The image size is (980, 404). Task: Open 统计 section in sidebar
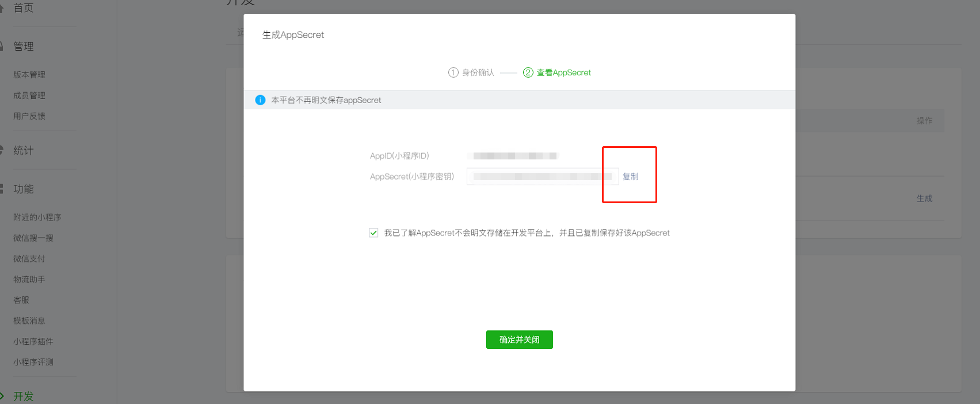[24, 151]
